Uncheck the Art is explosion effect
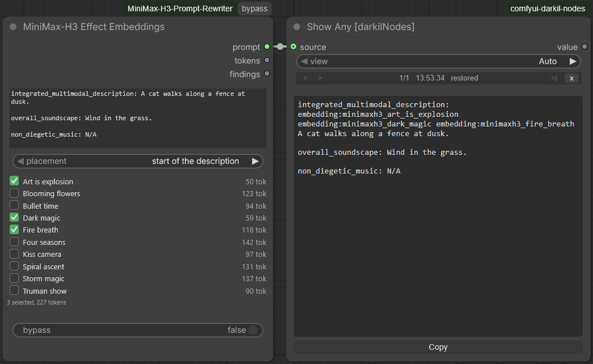The height and width of the screenshot is (364, 593). point(14,181)
